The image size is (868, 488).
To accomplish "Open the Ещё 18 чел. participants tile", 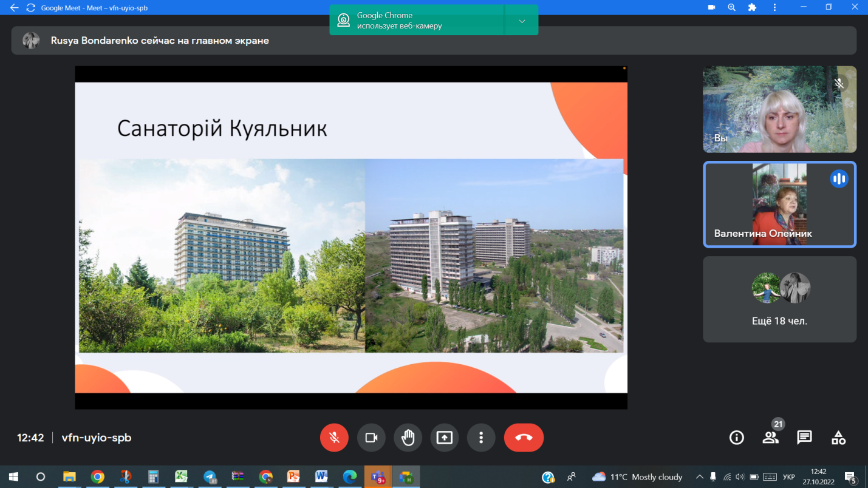I will tap(779, 299).
